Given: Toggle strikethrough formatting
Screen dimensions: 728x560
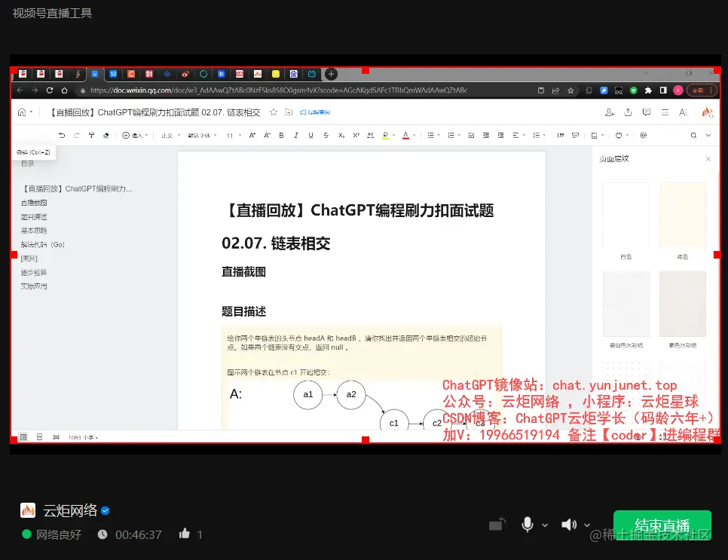Looking at the screenshot, I should coord(326,135).
